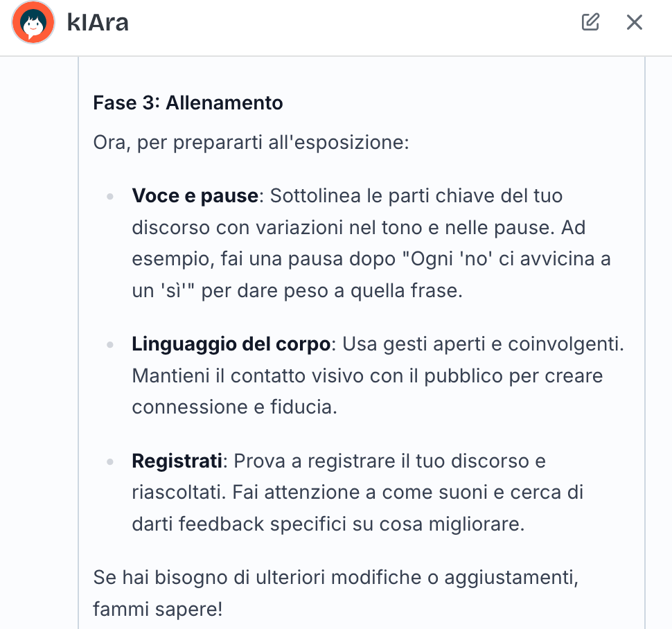Click the bullet beside "Linguaggio del corpo"
Image resolution: width=672 pixels, height=629 pixels.
pos(110,344)
